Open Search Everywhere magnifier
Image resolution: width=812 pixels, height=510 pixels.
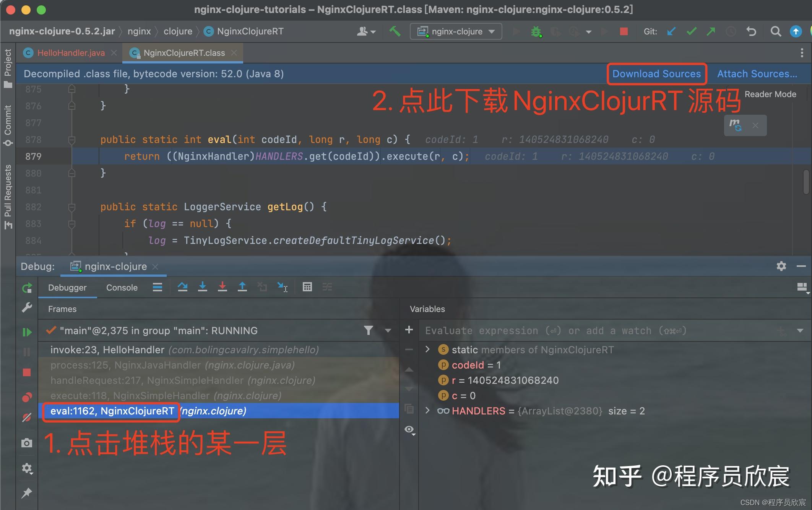coord(776,31)
